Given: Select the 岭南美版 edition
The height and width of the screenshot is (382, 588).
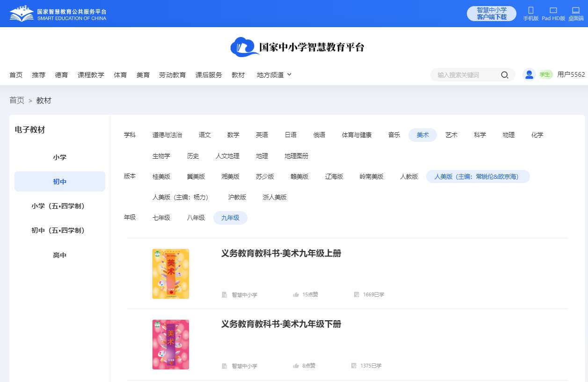Looking at the screenshot, I should (x=371, y=176).
